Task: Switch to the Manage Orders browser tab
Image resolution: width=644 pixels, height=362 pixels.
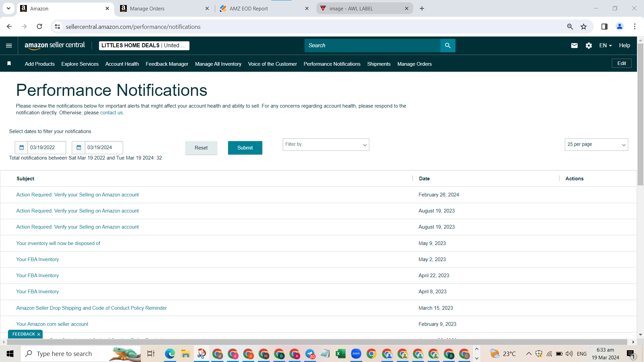Action: pyautogui.click(x=165, y=8)
